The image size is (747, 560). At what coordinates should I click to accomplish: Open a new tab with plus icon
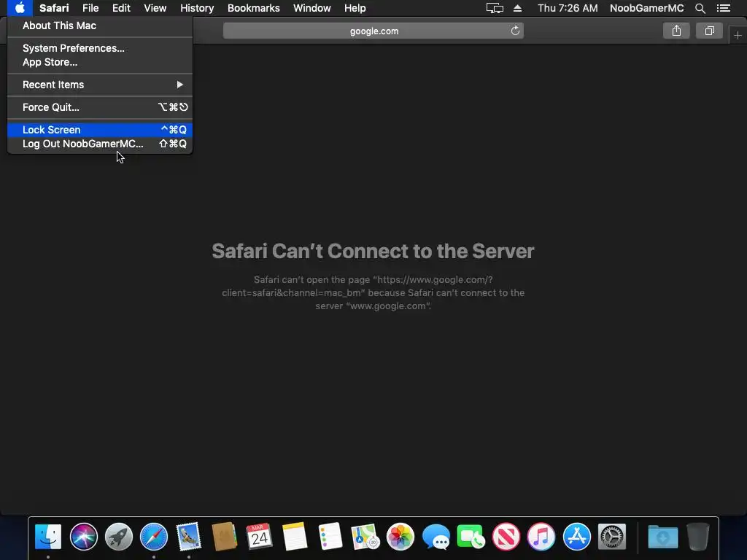click(x=738, y=35)
